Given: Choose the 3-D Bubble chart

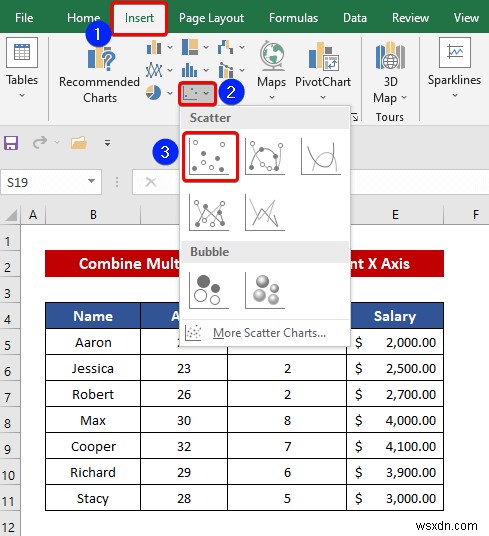Looking at the screenshot, I should (266, 291).
